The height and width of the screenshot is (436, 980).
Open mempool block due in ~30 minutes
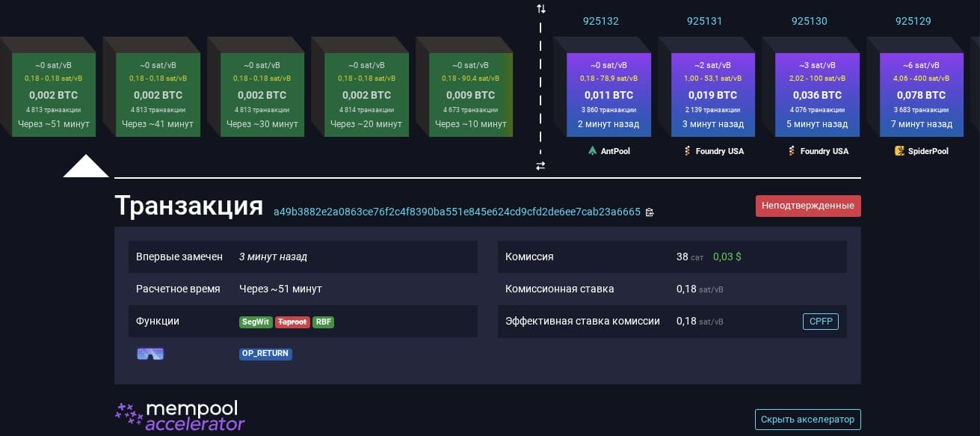(262, 95)
